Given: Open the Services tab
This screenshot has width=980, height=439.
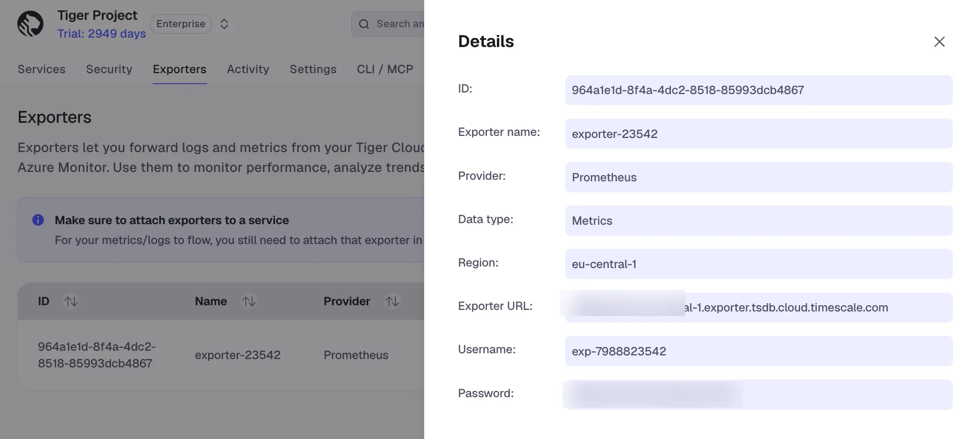Looking at the screenshot, I should coord(42,69).
